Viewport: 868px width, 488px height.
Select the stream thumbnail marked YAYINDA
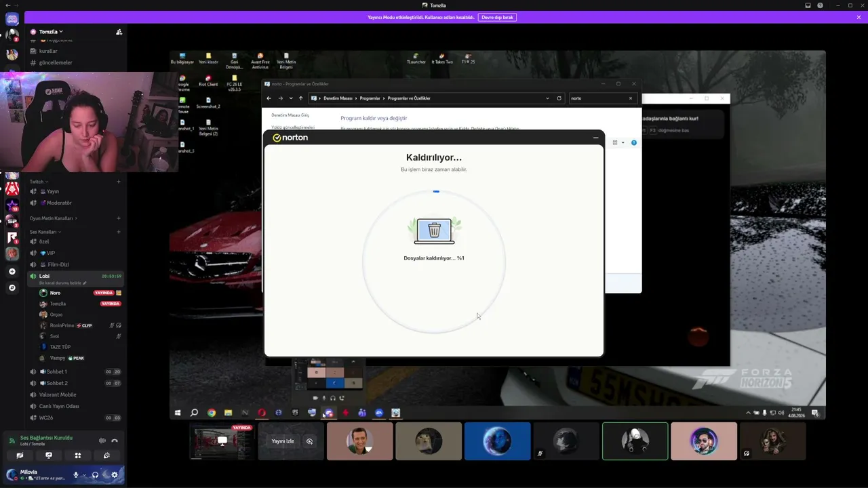[x=222, y=441]
